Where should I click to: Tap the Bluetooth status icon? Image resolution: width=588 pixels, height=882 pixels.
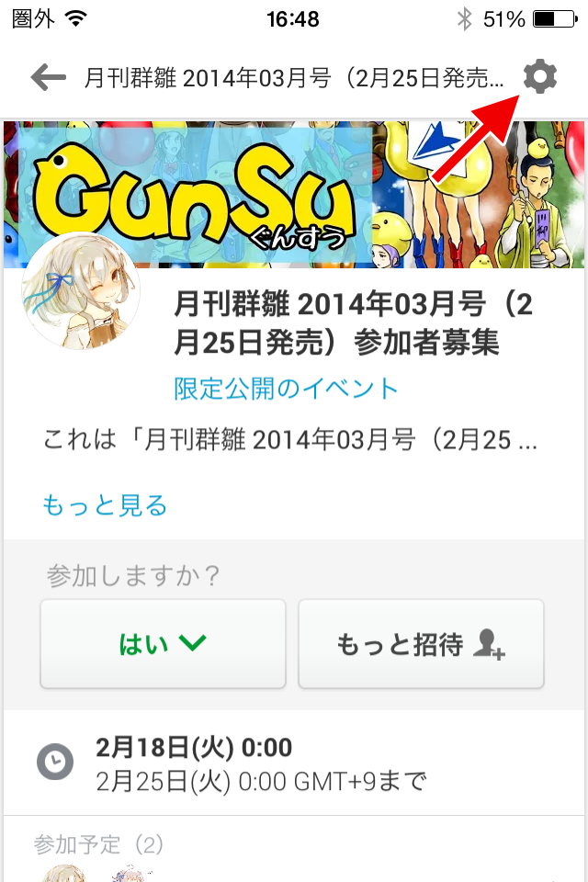pos(464,19)
